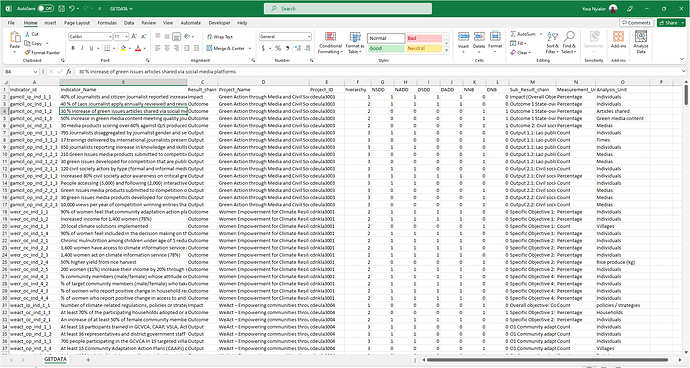Open Conditional Formatting menu
This screenshot has height=368, width=690.
pos(330,43)
